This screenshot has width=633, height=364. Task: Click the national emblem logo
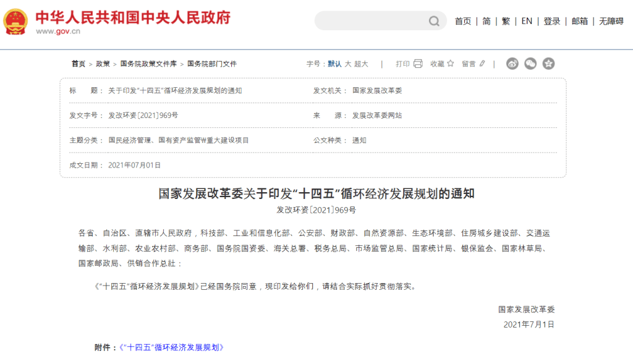(15, 21)
